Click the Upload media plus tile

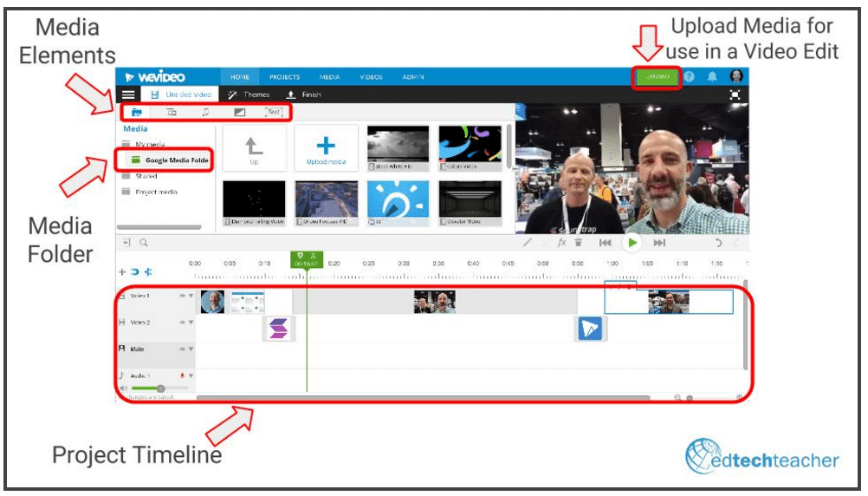pyautogui.click(x=326, y=148)
